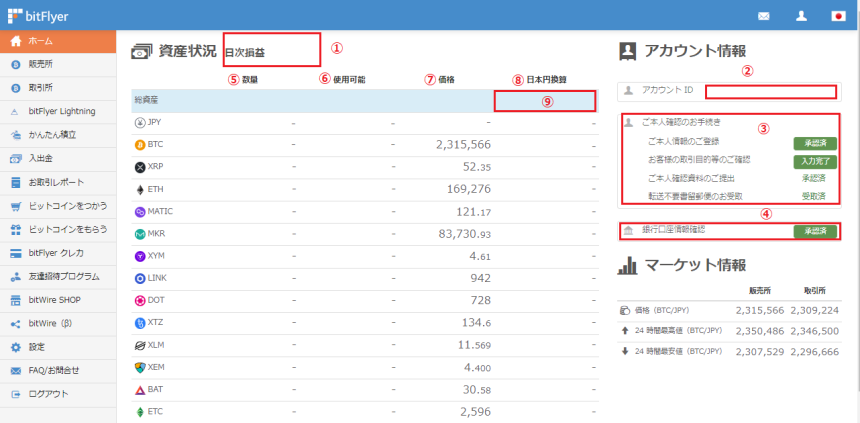Click the 使用可能 column header
Viewport: 860px width, 423px height.
pos(349,80)
